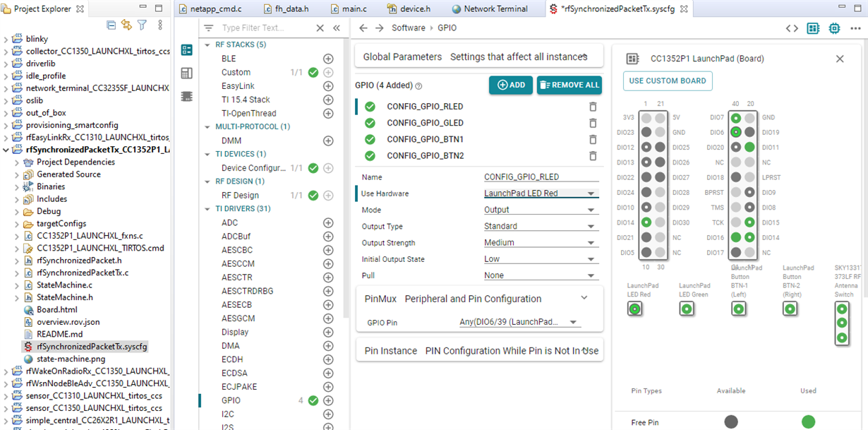Image resolution: width=868 pixels, height=430 pixels.
Task: Select the LaunchPad Button BTN-2 component
Action: pyautogui.click(x=790, y=309)
